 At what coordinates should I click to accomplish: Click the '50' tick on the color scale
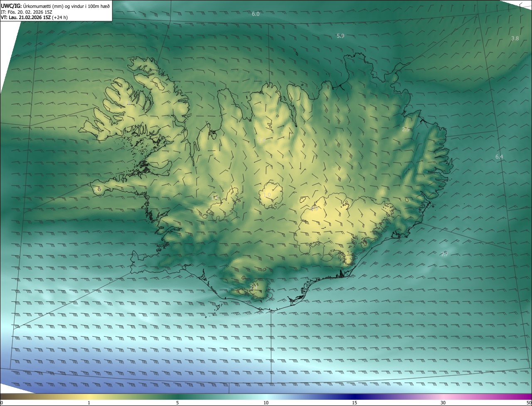click(529, 403)
